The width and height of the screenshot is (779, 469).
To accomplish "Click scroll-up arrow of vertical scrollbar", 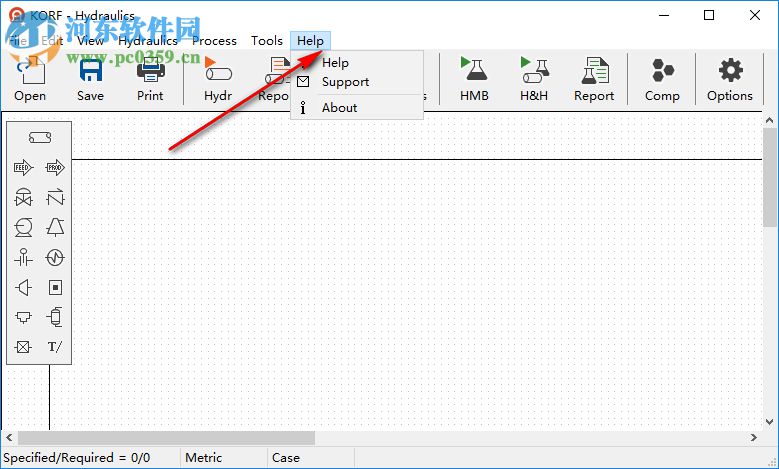I will 770,120.
